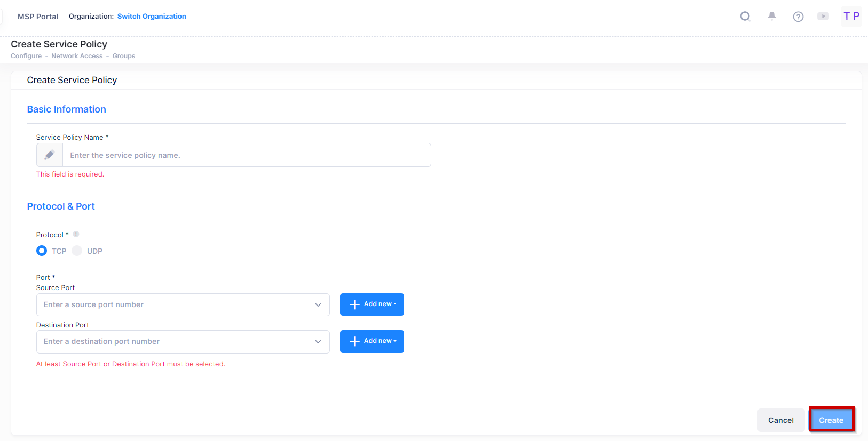
Task: Open the help question mark icon
Action: coord(798,17)
